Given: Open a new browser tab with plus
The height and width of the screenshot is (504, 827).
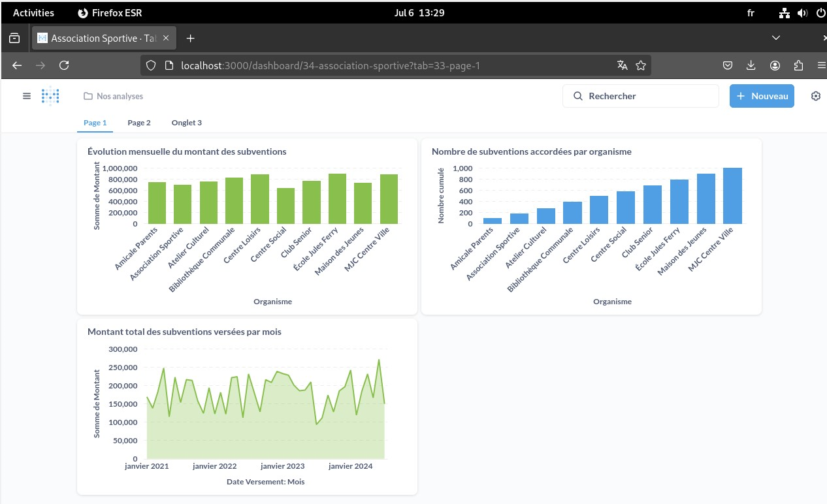Looking at the screenshot, I should tap(190, 39).
